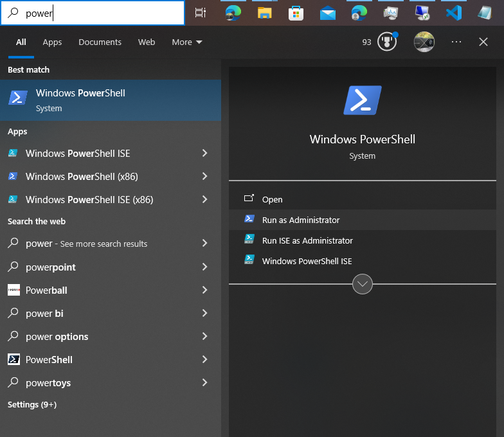Select the 'power bi' suggestion text
This screenshot has height=437, width=504.
coord(45,314)
